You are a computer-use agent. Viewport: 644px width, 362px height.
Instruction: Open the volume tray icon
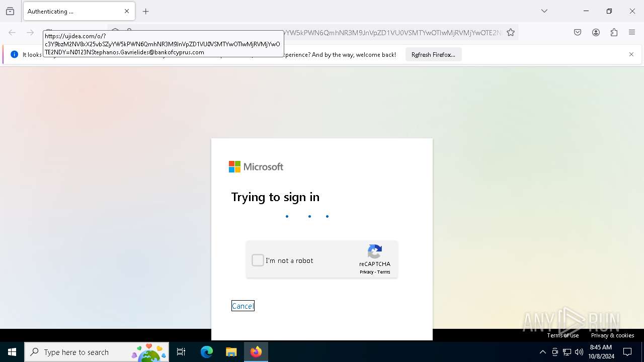[579, 352]
